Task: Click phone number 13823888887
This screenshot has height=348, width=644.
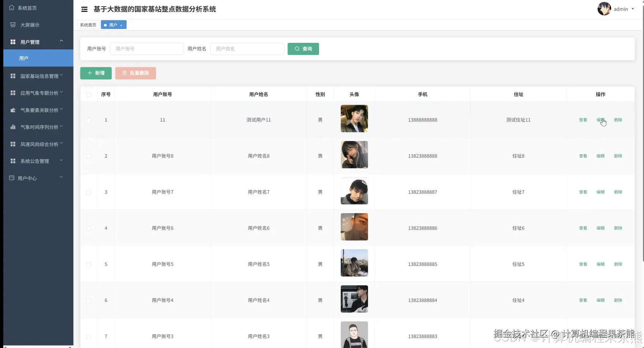Action: (x=423, y=192)
